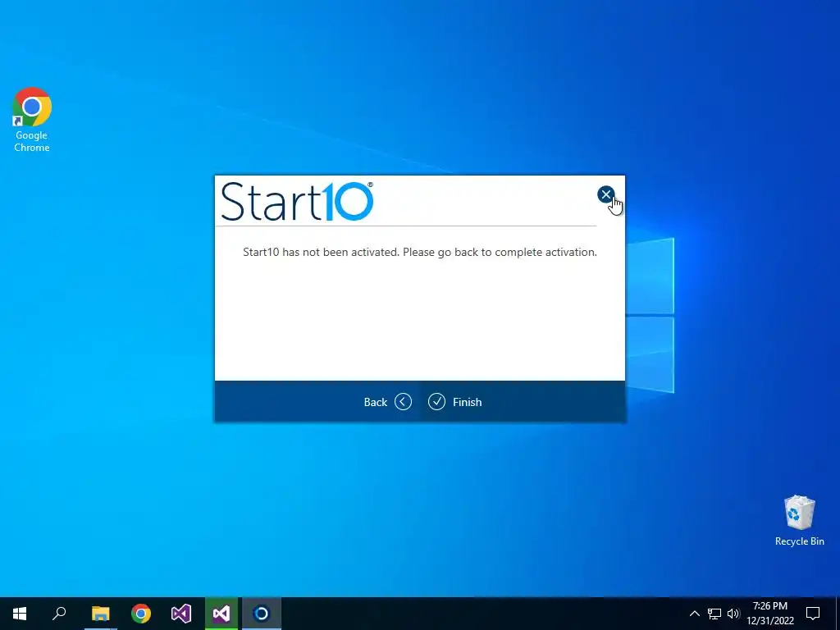Click the Start10 logo
The width and height of the screenshot is (840, 630).
[297, 202]
